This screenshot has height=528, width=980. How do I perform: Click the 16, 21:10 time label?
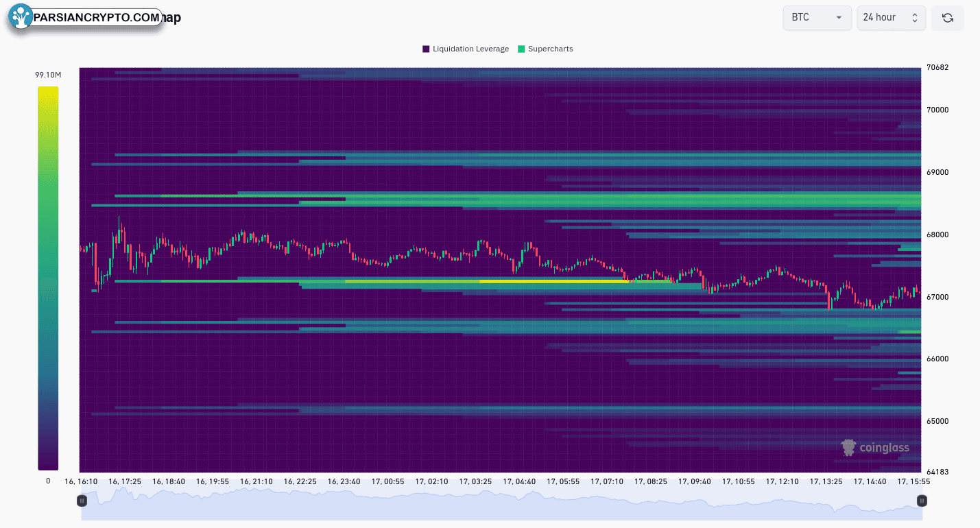pyautogui.click(x=256, y=481)
